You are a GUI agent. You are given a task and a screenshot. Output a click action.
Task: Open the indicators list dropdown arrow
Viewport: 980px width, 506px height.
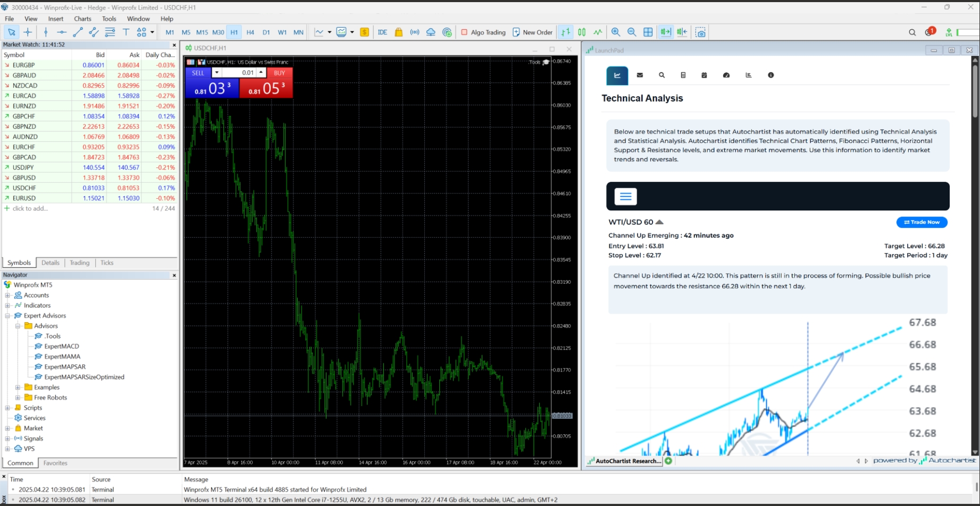(x=352, y=32)
